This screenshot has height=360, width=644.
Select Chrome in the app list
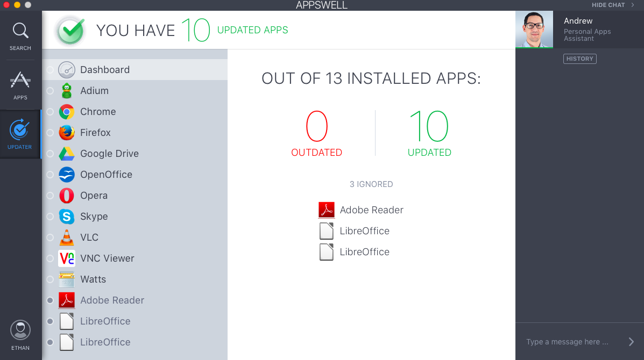(98, 112)
